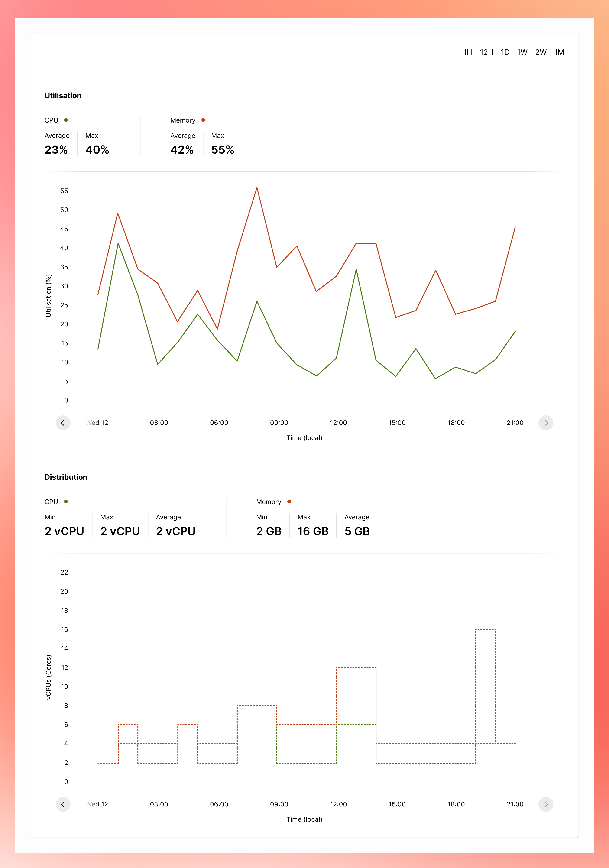Click the 09:00 tick on Utilisation chart
Image resolution: width=609 pixels, height=868 pixels.
click(279, 423)
